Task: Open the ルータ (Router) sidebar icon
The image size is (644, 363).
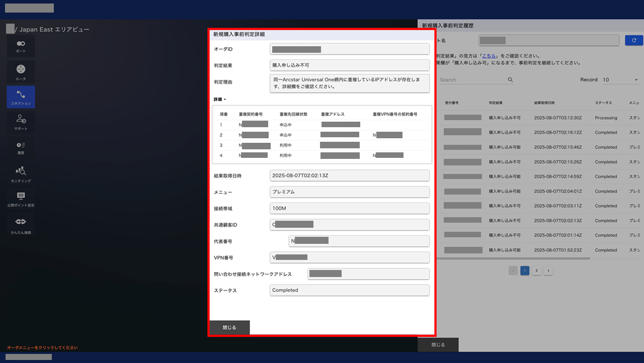Action: click(21, 72)
